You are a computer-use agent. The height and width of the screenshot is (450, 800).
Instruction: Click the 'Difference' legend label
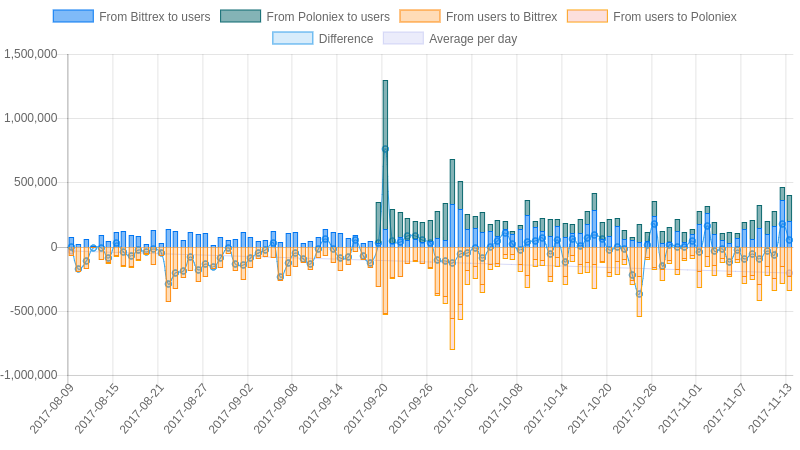pyautogui.click(x=346, y=39)
